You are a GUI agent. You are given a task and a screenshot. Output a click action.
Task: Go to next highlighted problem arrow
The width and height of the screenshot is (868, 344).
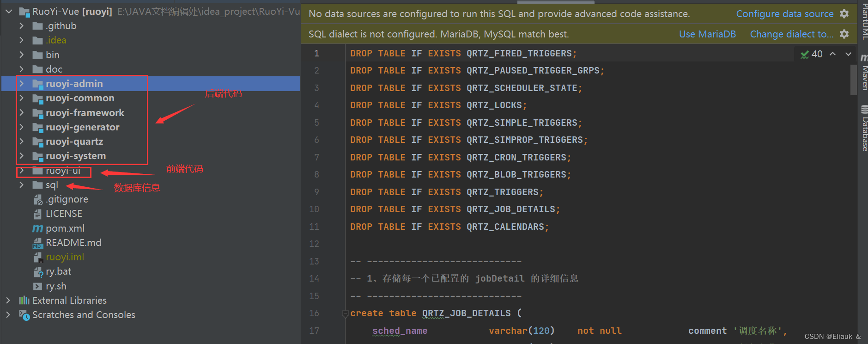pyautogui.click(x=849, y=54)
